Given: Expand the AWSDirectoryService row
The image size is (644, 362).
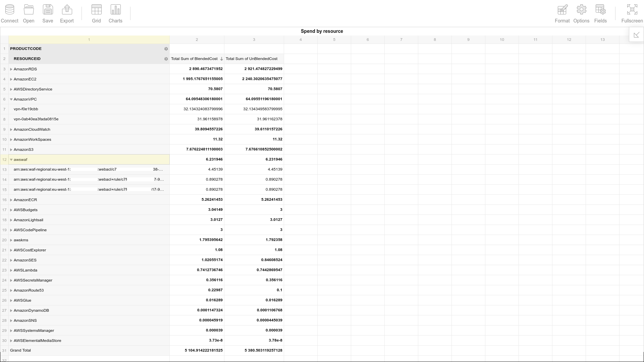Looking at the screenshot, I should tap(11, 89).
